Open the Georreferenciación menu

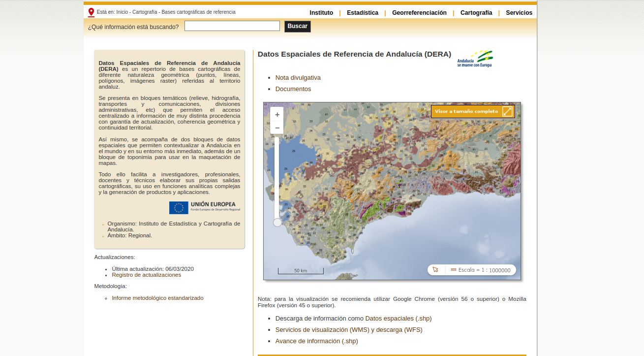click(419, 13)
